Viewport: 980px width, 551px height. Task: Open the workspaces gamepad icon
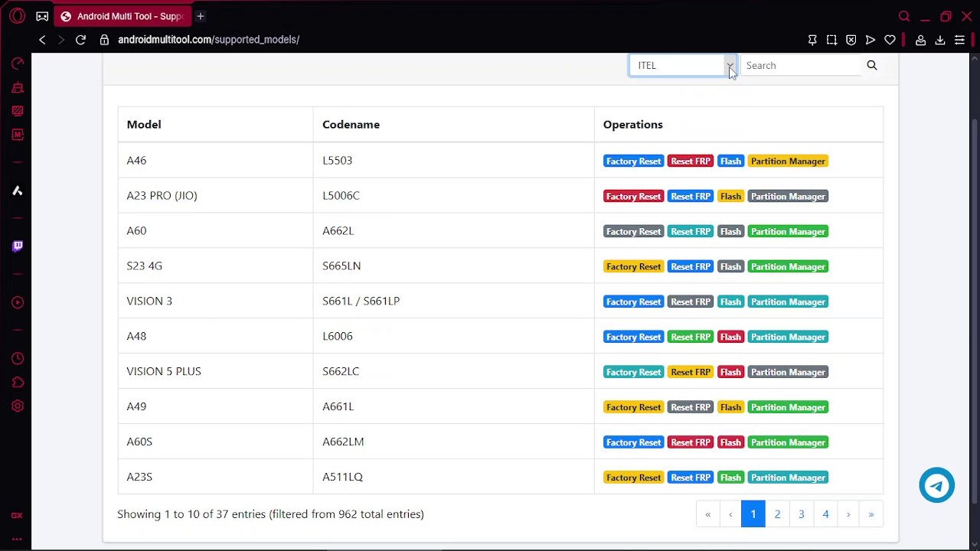coord(42,16)
